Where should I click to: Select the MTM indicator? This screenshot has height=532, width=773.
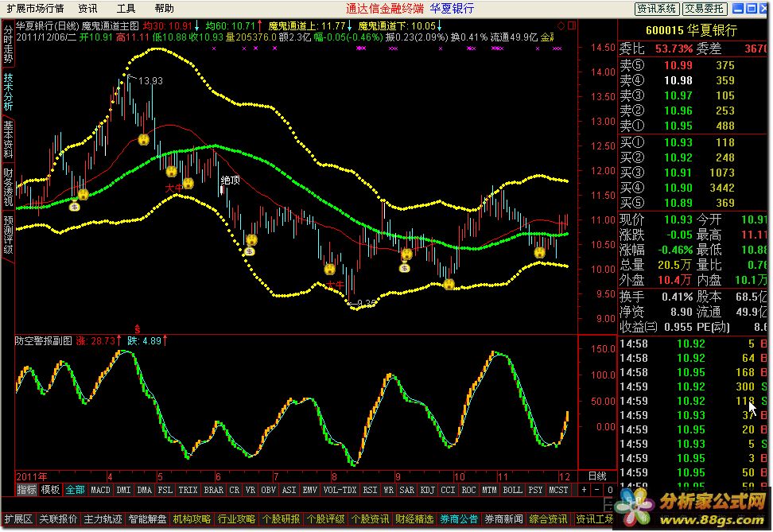(x=489, y=490)
